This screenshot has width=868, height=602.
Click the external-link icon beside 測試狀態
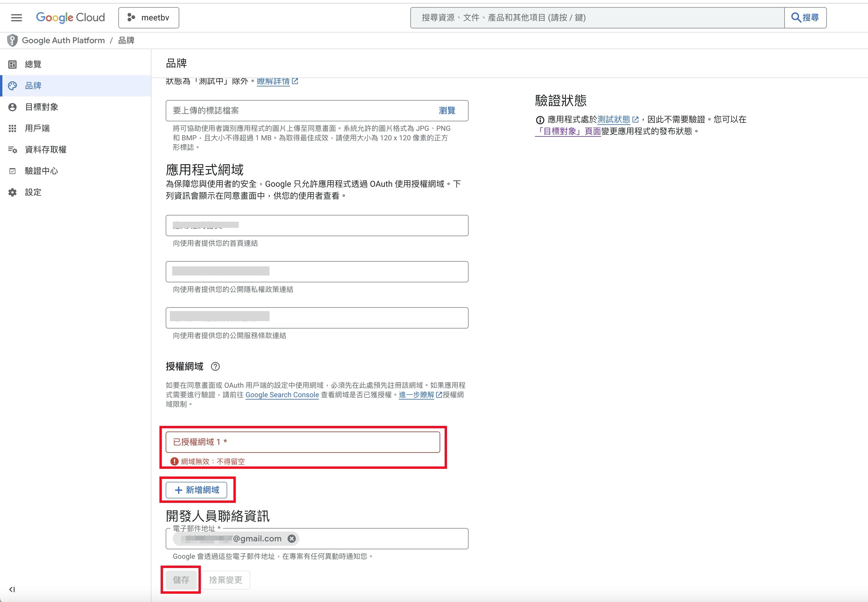(x=635, y=120)
